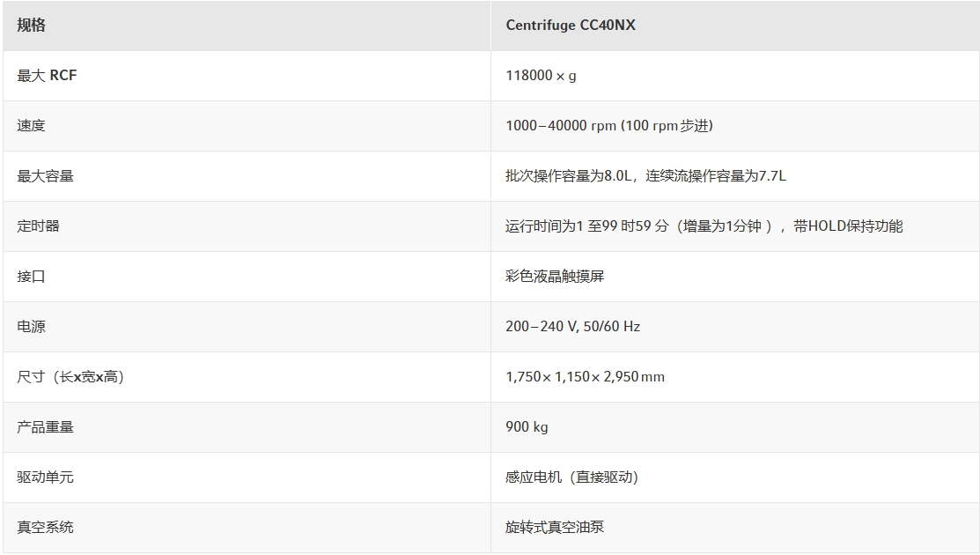Select the 感应电机（直接驱动）value
Image resolution: width=980 pixels, height=555 pixels.
(571, 477)
